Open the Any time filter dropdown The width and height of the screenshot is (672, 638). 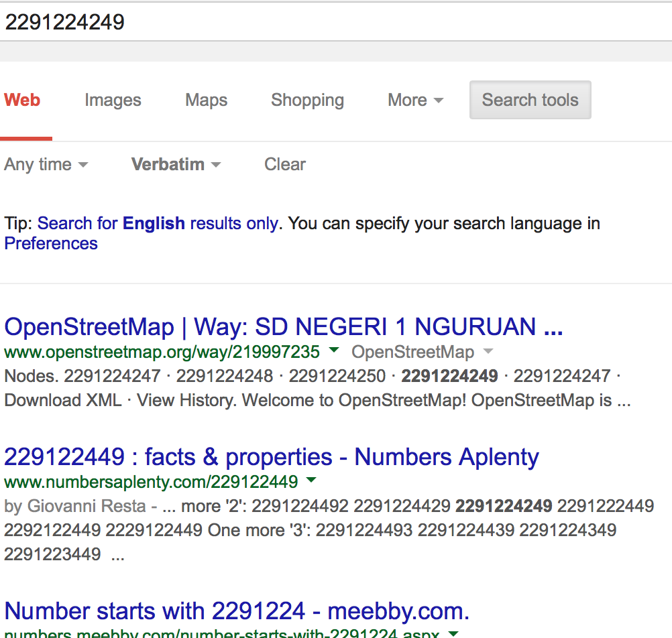coord(46,164)
